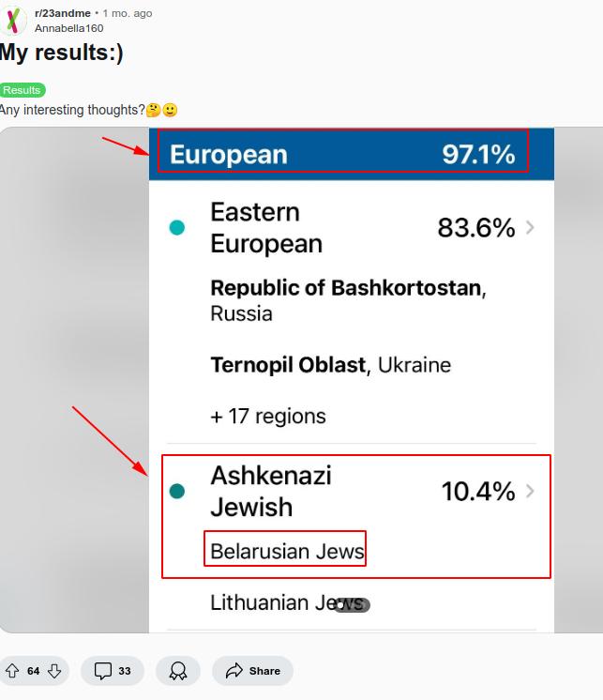Expand the '+ 17 regions' list
Image resolution: width=603 pixels, height=700 pixels.
click(268, 416)
